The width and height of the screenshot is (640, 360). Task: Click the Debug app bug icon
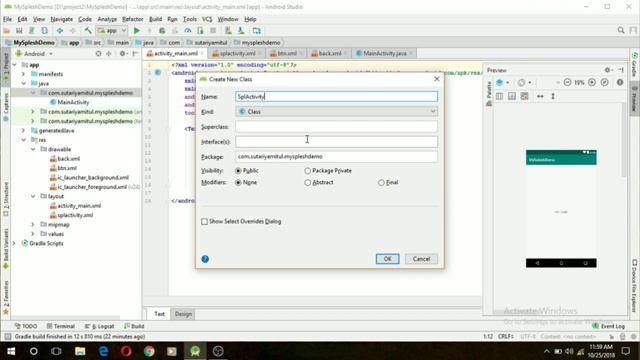tap(162, 31)
